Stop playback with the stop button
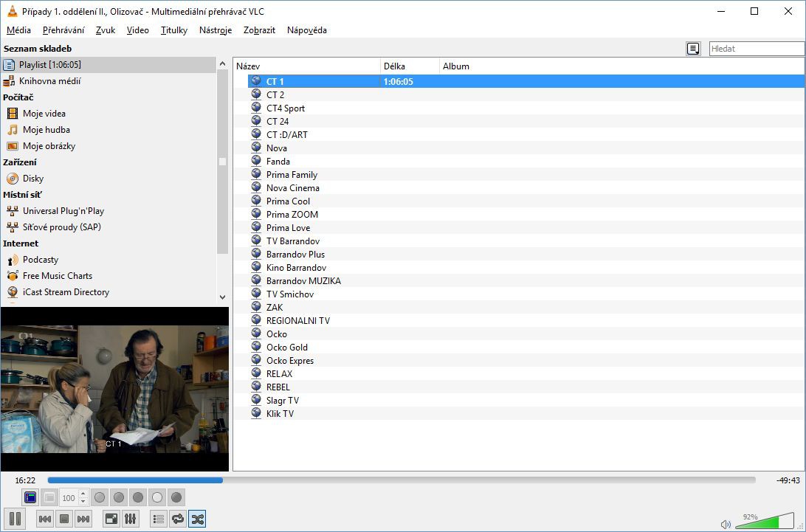The width and height of the screenshot is (806, 532). coord(64,519)
